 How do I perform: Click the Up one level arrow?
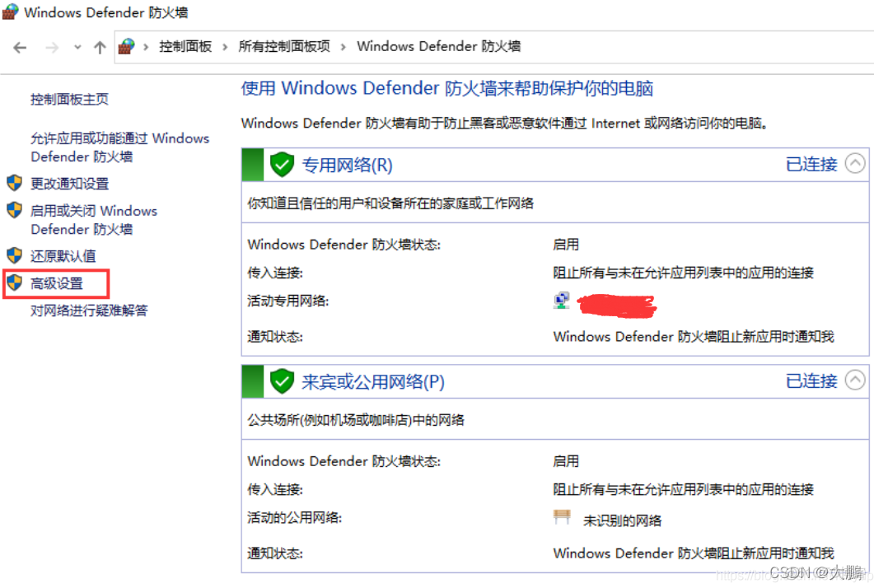click(100, 48)
